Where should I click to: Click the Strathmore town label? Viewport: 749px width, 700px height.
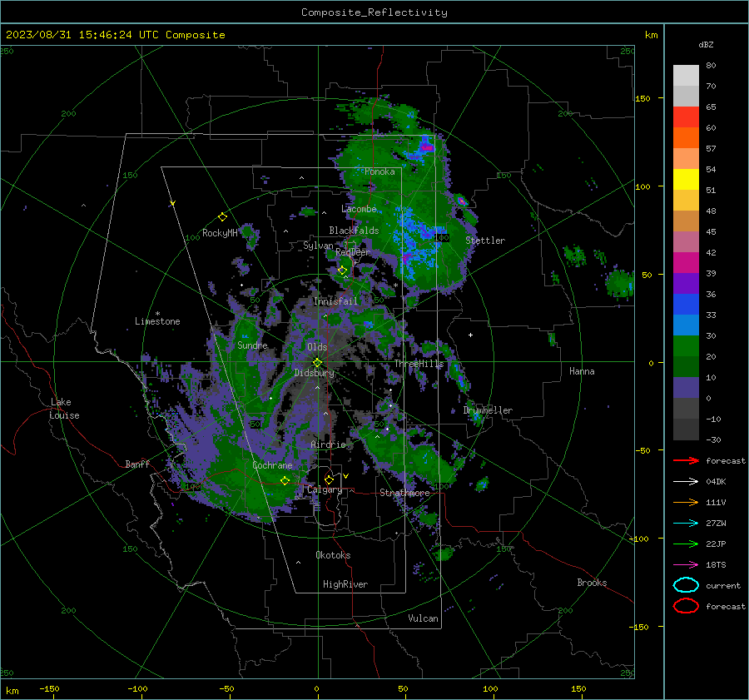coord(404,493)
